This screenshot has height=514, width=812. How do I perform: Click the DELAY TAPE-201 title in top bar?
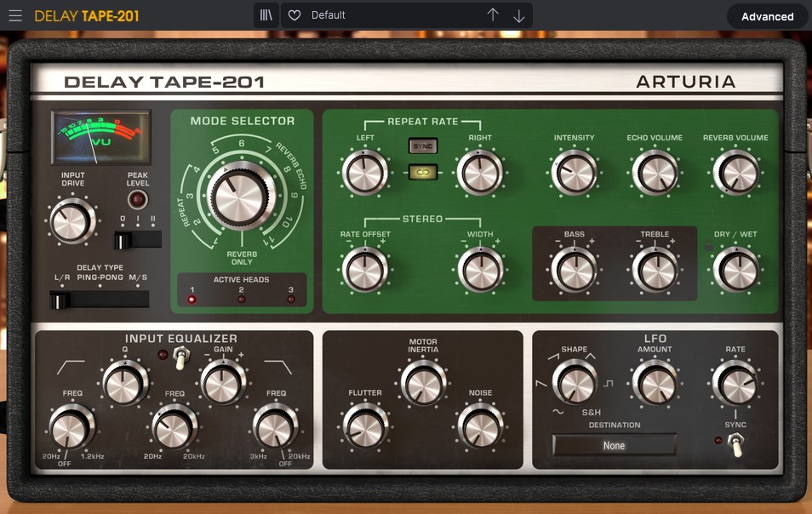click(x=87, y=16)
